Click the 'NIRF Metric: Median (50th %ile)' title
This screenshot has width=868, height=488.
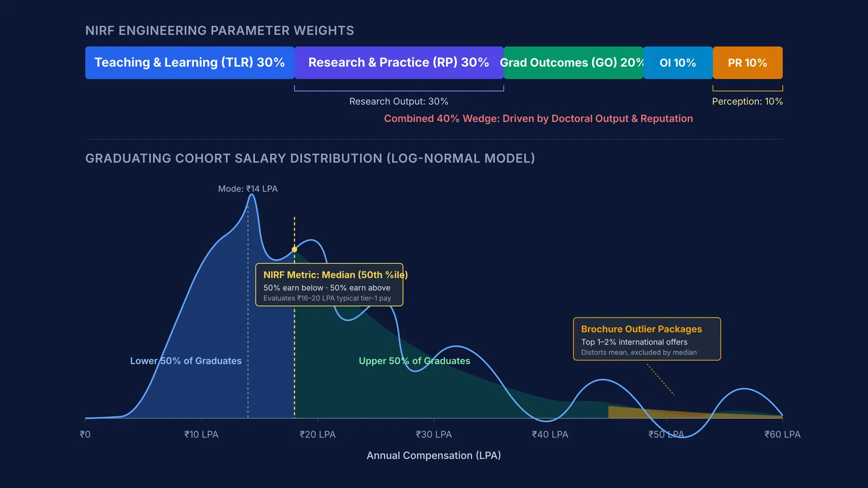(336, 275)
